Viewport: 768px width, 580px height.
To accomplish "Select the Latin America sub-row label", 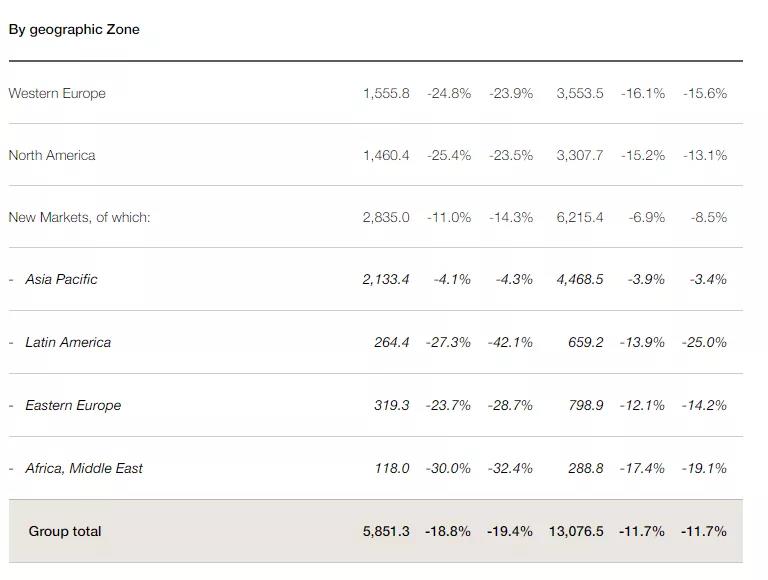I will click(68, 342).
